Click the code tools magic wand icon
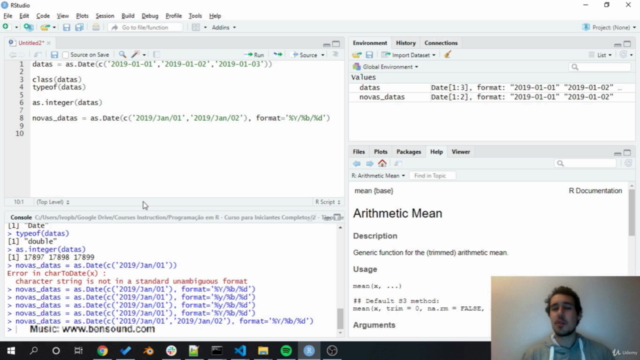Viewport: 640px width, 360px height. [136, 55]
